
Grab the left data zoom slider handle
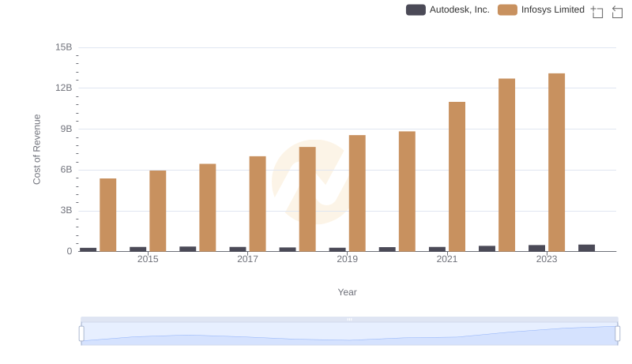[81, 334]
